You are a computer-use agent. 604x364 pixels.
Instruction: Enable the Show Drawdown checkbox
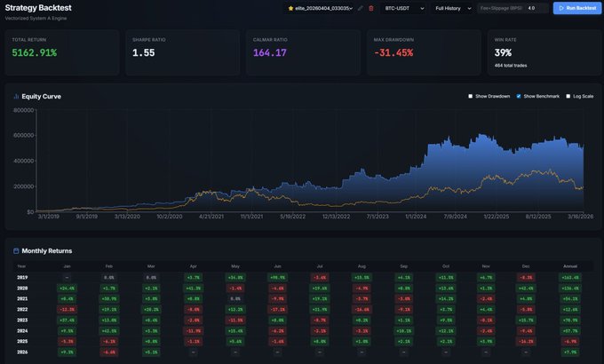click(x=471, y=96)
